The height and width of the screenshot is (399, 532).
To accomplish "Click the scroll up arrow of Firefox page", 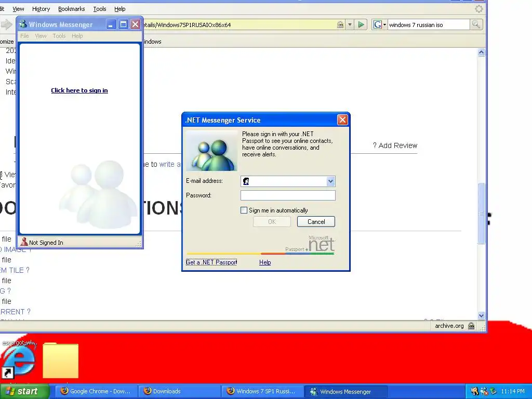I will [x=481, y=52].
